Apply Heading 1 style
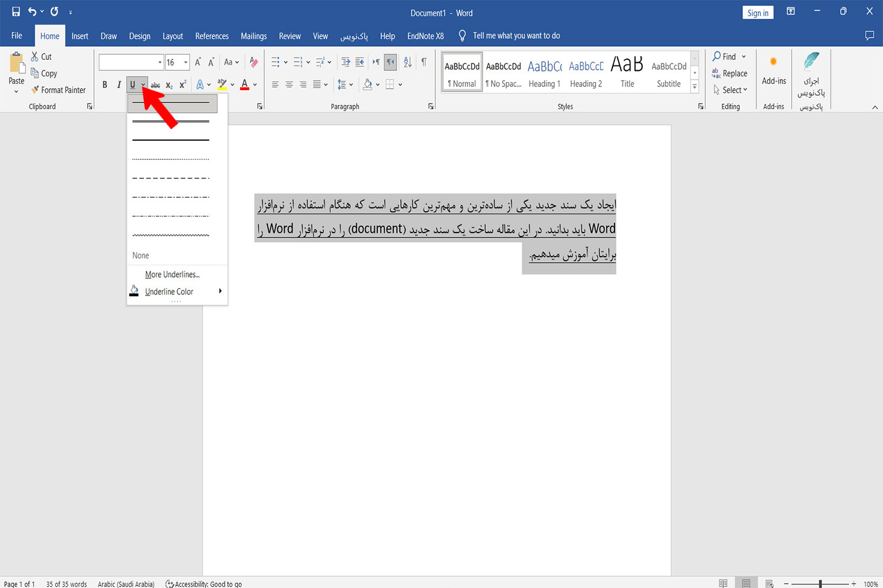 tap(545, 73)
